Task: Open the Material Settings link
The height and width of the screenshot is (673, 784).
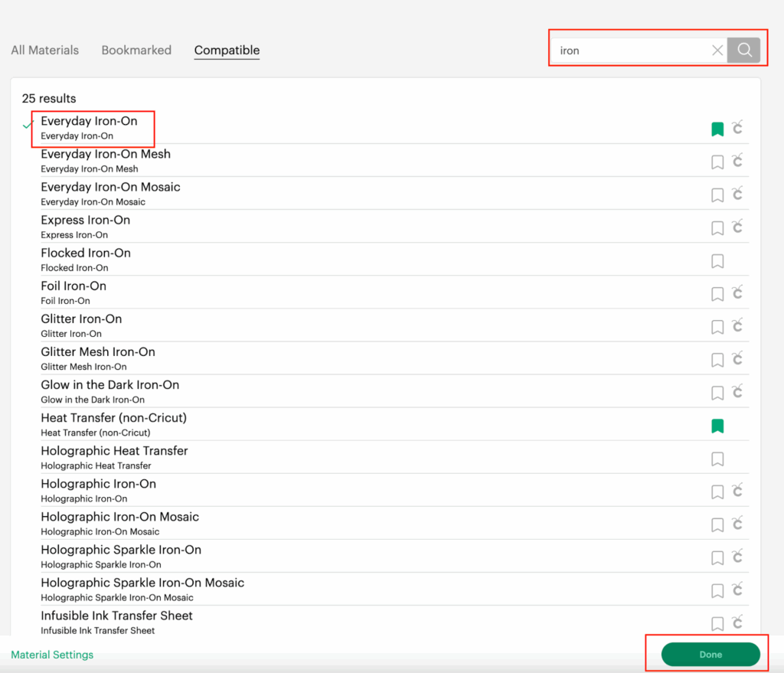Action: [52, 655]
